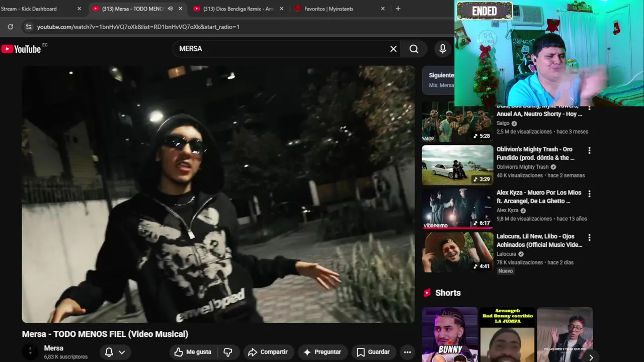
Task: Switch to Favoritos | Myinstants tab
Action: [x=329, y=9]
